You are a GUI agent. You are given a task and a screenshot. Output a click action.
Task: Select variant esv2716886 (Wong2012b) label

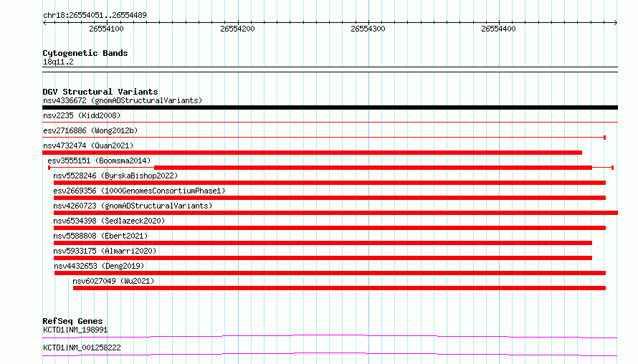click(x=90, y=130)
